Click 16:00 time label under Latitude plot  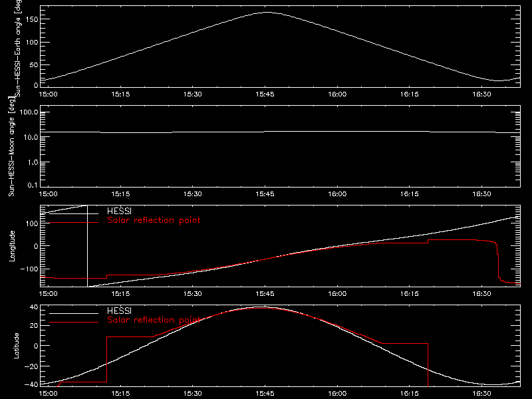337,394
